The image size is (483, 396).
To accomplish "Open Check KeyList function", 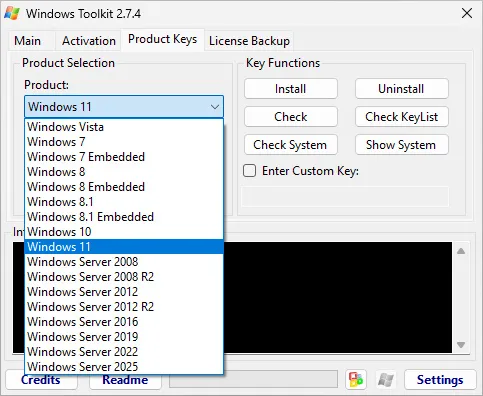I will [x=402, y=117].
